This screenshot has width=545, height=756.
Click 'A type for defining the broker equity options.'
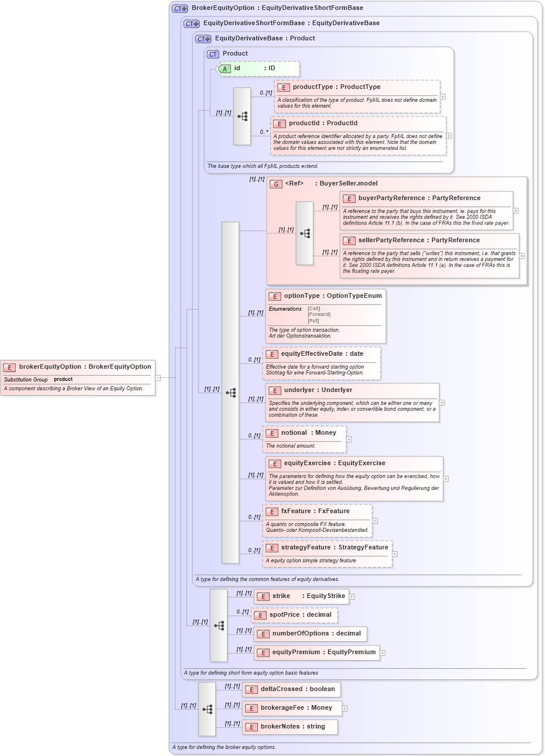(224, 747)
